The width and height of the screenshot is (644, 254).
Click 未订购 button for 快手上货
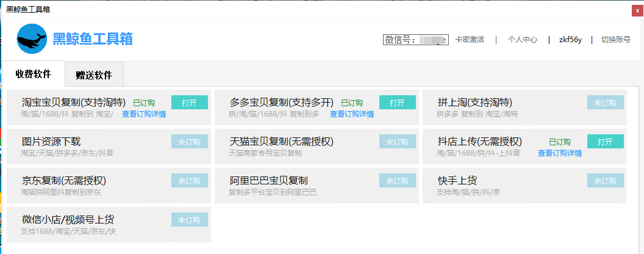tap(606, 181)
